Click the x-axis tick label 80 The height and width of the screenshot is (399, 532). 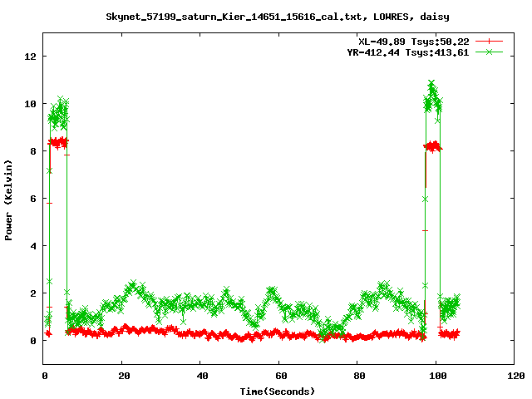click(x=359, y=376)
